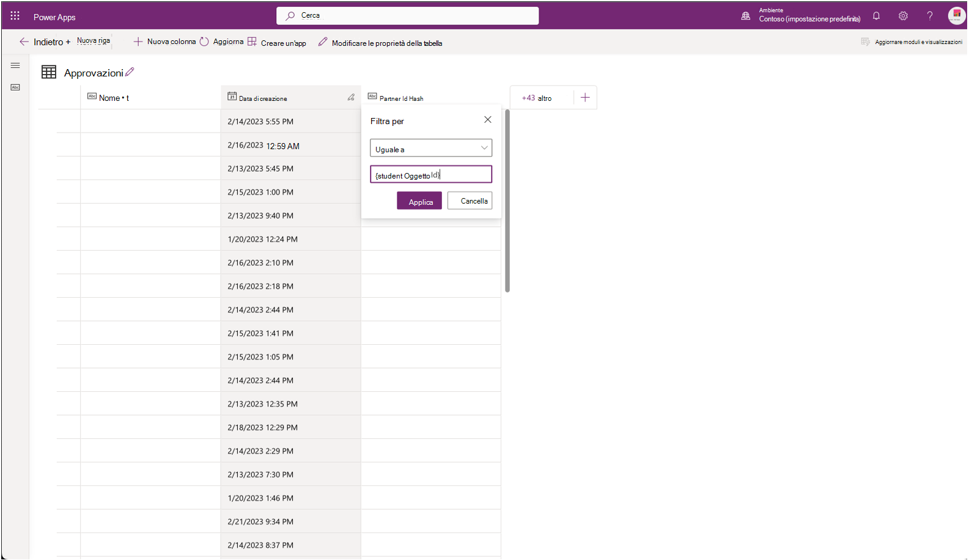The image size is (969, 560).
Task: Click the Cerca search box
Action: [408, 15]
